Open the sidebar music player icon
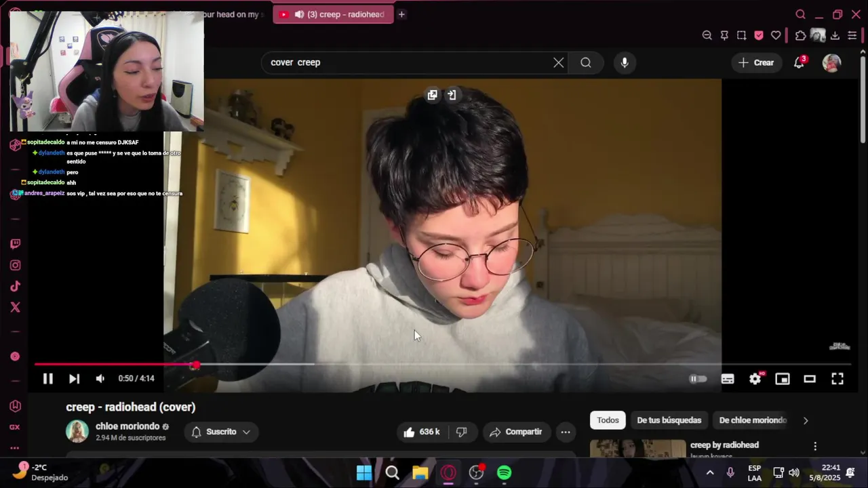Viewport: 868px width, 488px height. click(x=15, y=357)
